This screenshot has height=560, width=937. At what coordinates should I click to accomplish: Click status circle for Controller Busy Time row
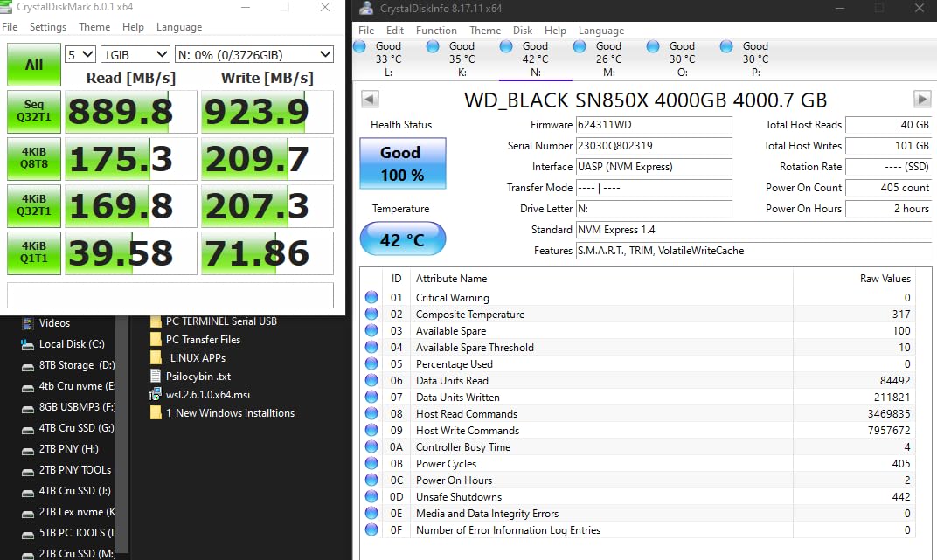(x=371, y=446)
